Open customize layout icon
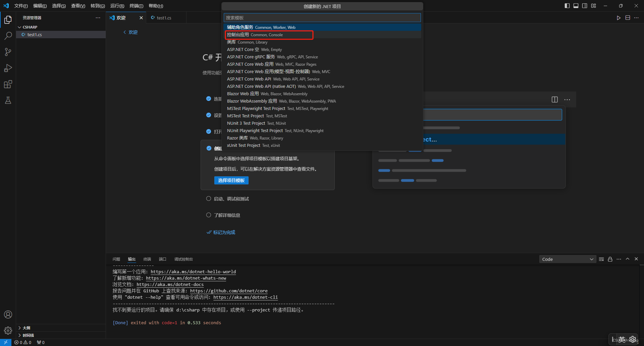 (594, 6)
